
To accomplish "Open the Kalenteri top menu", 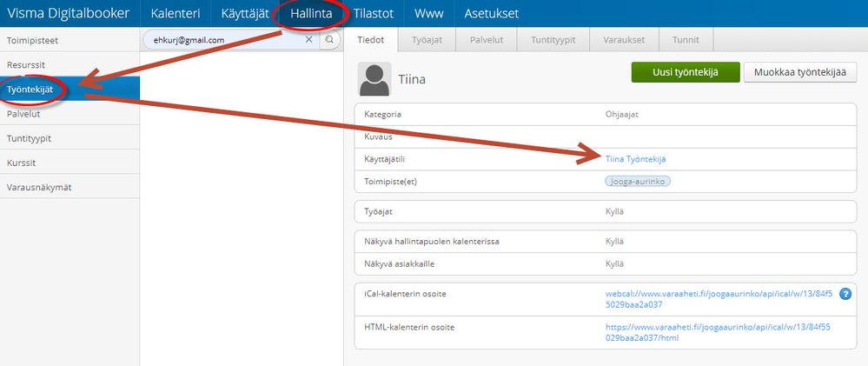I will pos(176,14).
